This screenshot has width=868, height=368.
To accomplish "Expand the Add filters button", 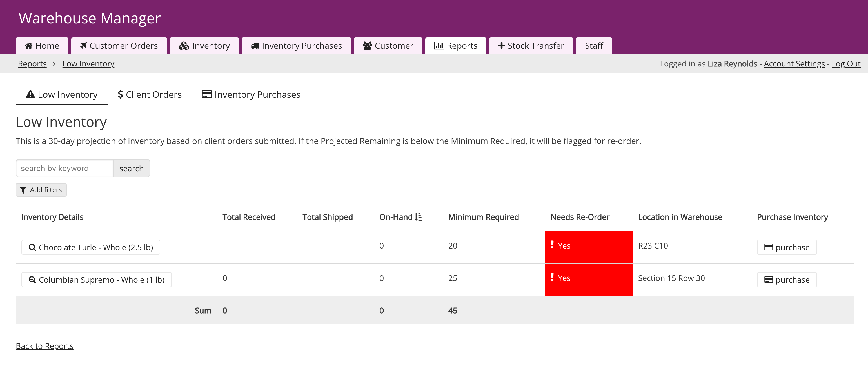I will [x=41, y=190].
